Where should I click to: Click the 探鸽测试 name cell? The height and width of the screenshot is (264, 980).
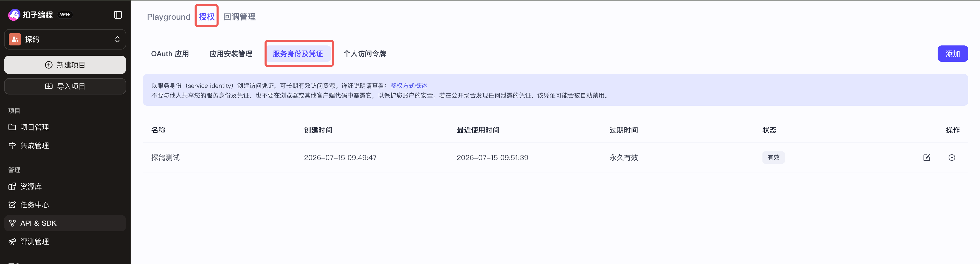165,158
